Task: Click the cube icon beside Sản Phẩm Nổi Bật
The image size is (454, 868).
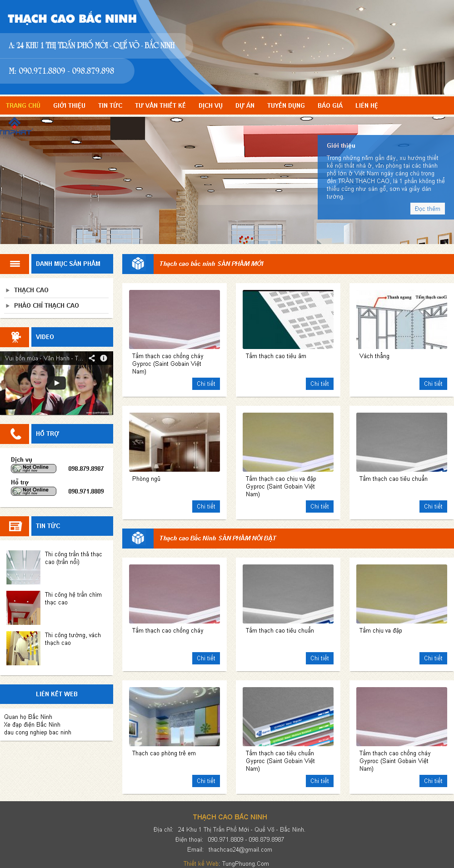Action: (x=138, y=539)
